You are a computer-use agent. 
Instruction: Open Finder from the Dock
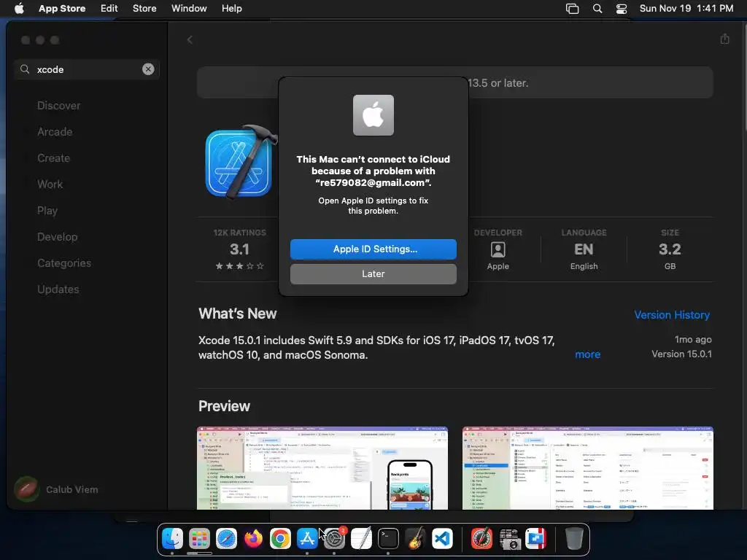pos(172,539)
